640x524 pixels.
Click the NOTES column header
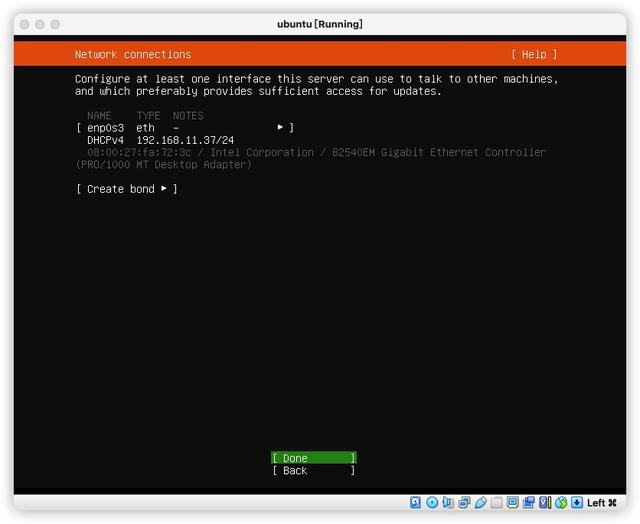(188, 116)
